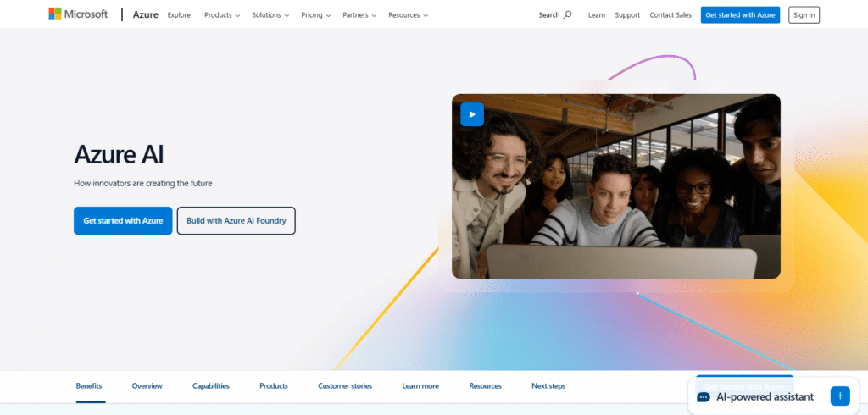Screen dimensions: 868x415
Task: Expand the Pricing dropdown
Action: pos(315,15)
